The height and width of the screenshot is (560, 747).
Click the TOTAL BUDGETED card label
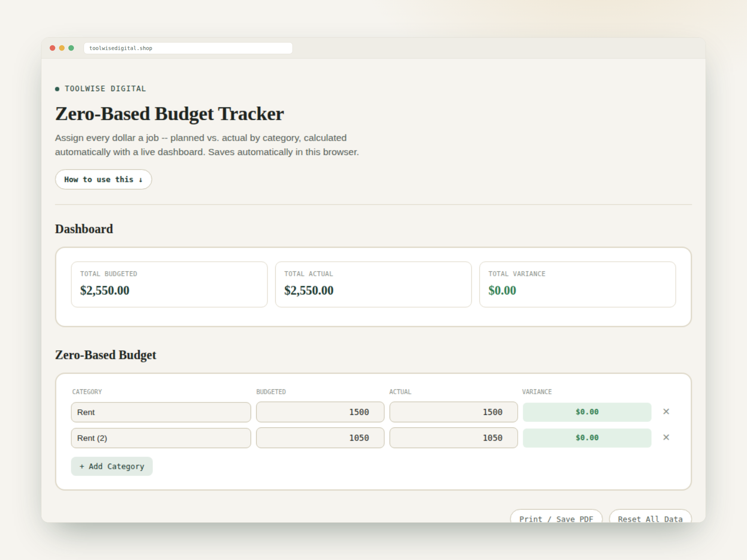(109, 274)
